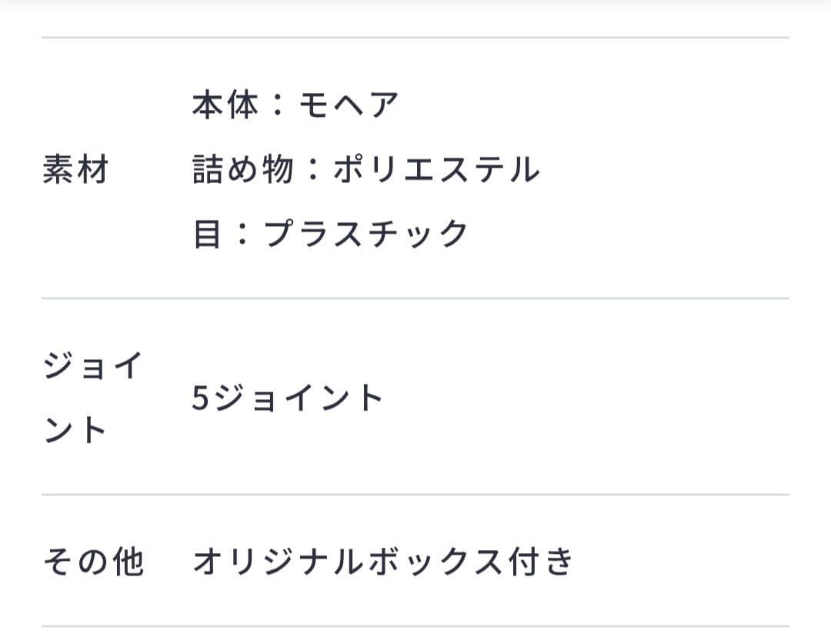Click the オリジナルボックス付き value text
831x644 pixels.
(382, 562)
